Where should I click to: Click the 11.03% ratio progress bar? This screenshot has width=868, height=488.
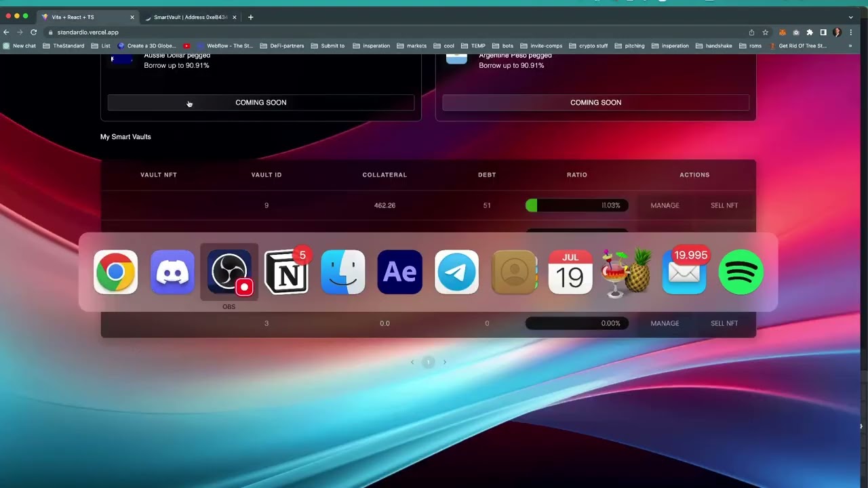577,205
